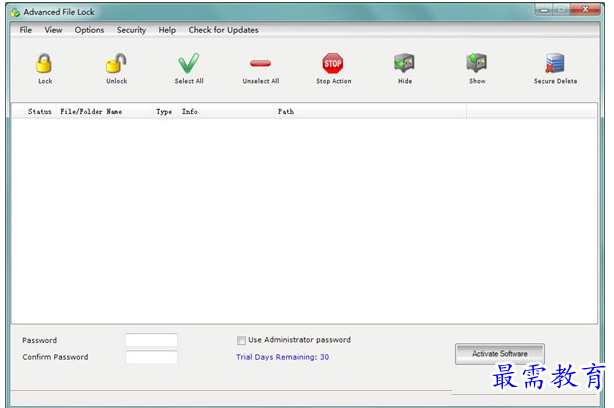The height and width of the screenshot is (408, 614).
Task: Open the Security menu
Action: pyautogui.click(x=131, y=30)
